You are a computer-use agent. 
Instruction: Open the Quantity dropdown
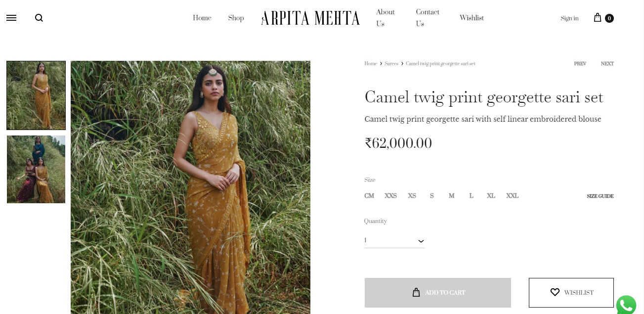tap(394, 241)
